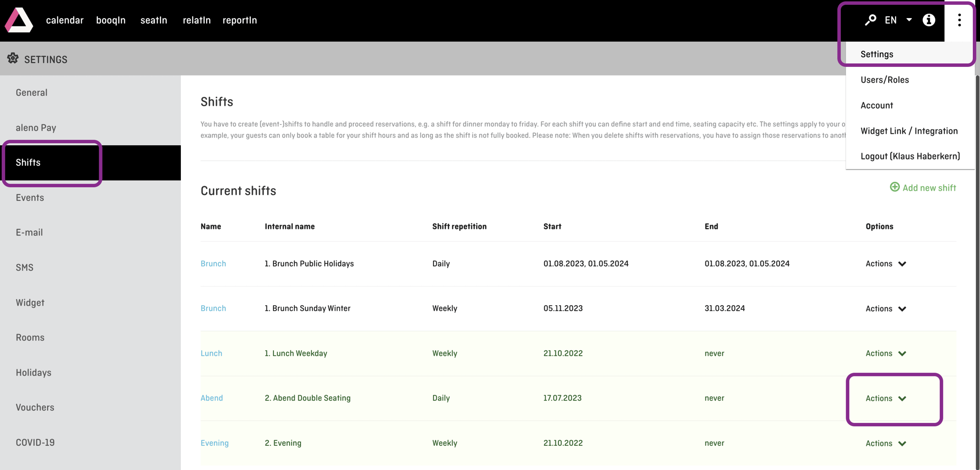Screen dimensions: 980x470
Task: Click the plus icon beside Add new shift
Action: 895,187
